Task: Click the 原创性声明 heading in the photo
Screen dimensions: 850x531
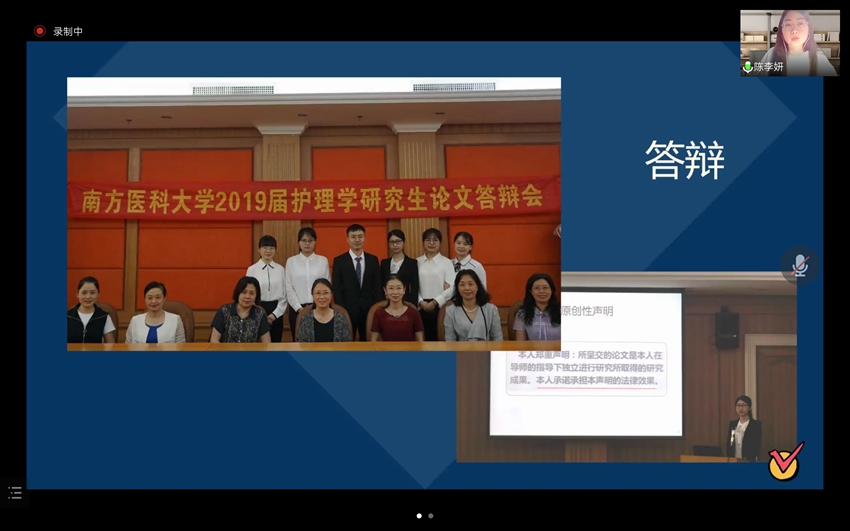Action: [587, 311]
